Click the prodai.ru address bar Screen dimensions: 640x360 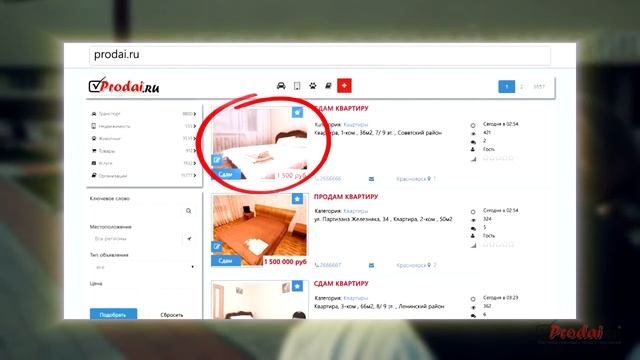[320, 55]
